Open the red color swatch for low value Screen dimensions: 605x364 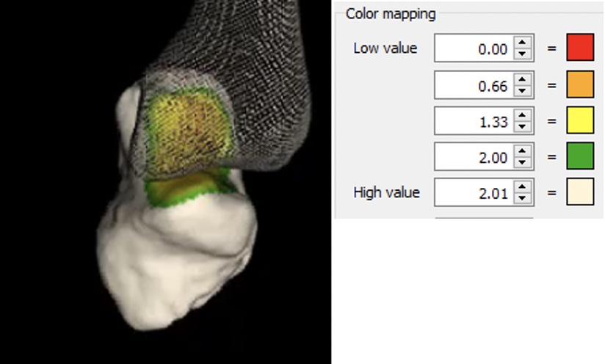[x=580, y=48]
